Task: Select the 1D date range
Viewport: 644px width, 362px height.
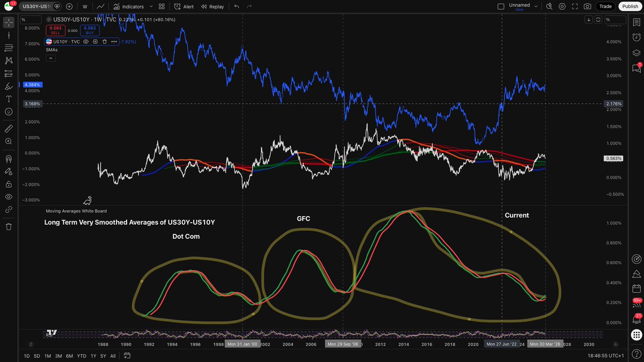Action: pos(27,356)
